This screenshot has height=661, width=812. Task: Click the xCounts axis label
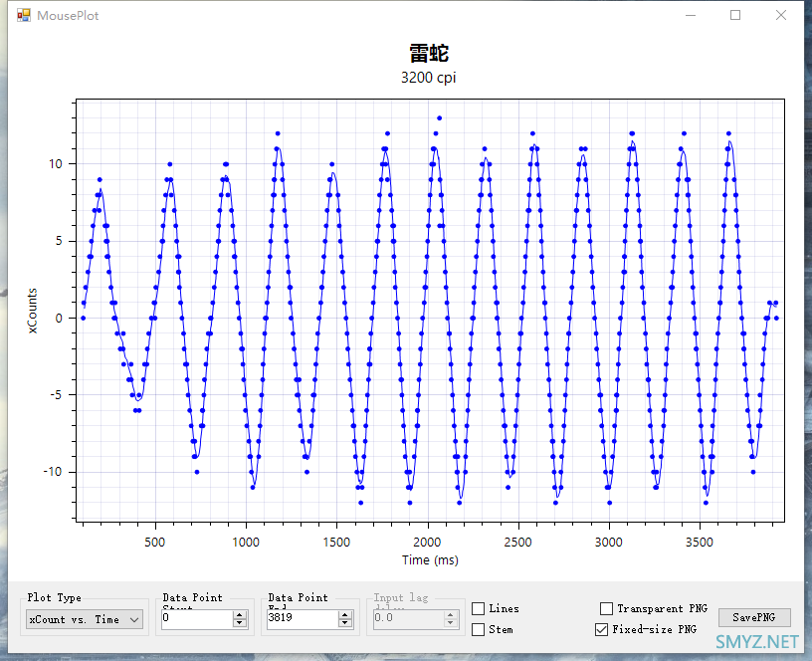point(32,311)
